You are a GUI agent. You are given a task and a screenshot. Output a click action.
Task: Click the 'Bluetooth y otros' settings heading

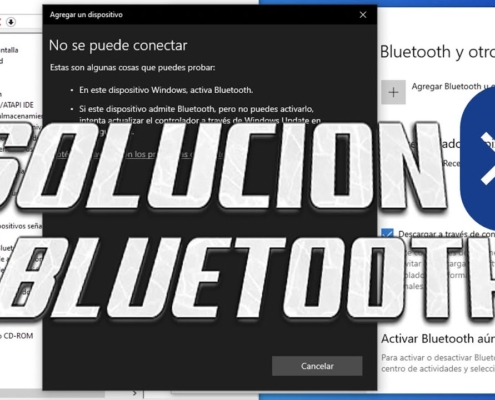click(x=437, y=52)
